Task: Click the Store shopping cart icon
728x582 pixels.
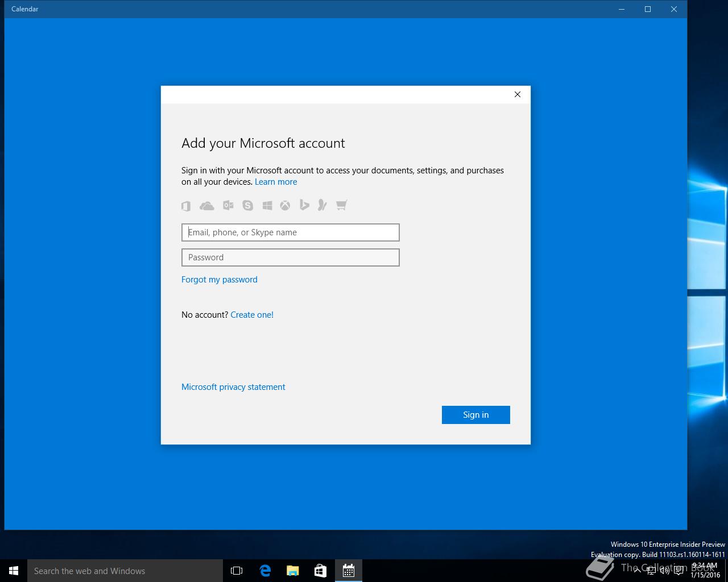Action: tap(341, 205)
